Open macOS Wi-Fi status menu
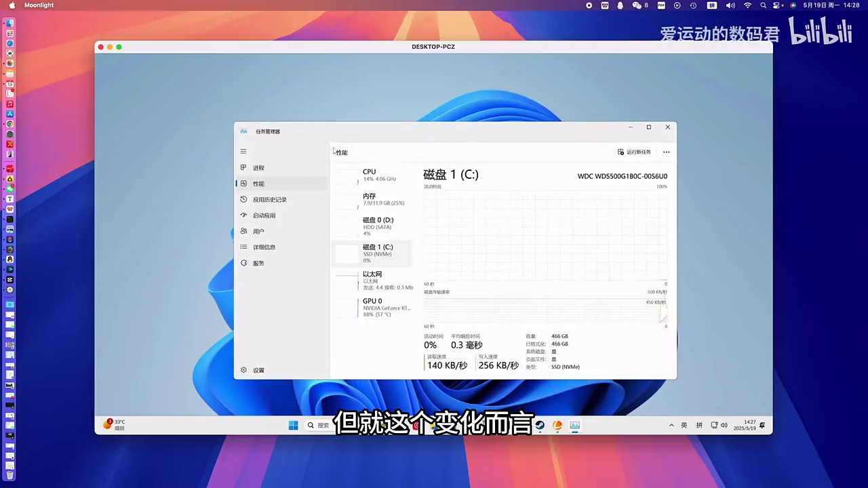The image size is (868, 488). 747,5
